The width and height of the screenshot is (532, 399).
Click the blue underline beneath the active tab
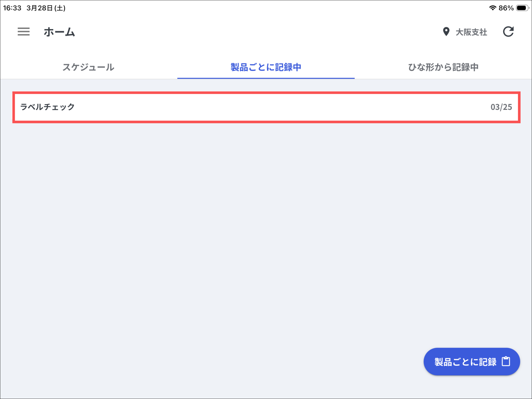pyautogui.click(x=266, y=78)
